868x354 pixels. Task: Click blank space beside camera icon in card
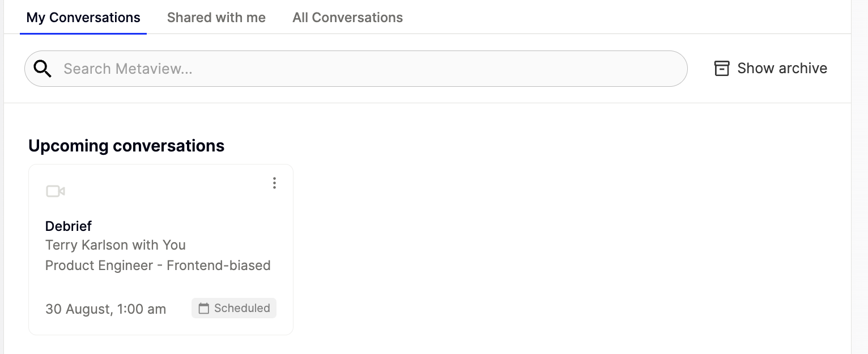[159, 191]
